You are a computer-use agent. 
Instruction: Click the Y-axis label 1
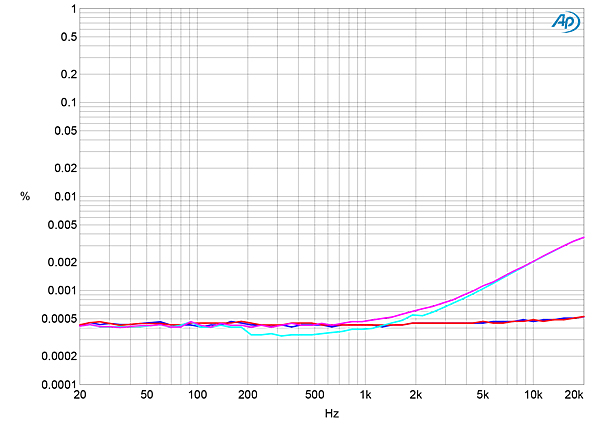[x=74, y=9]
